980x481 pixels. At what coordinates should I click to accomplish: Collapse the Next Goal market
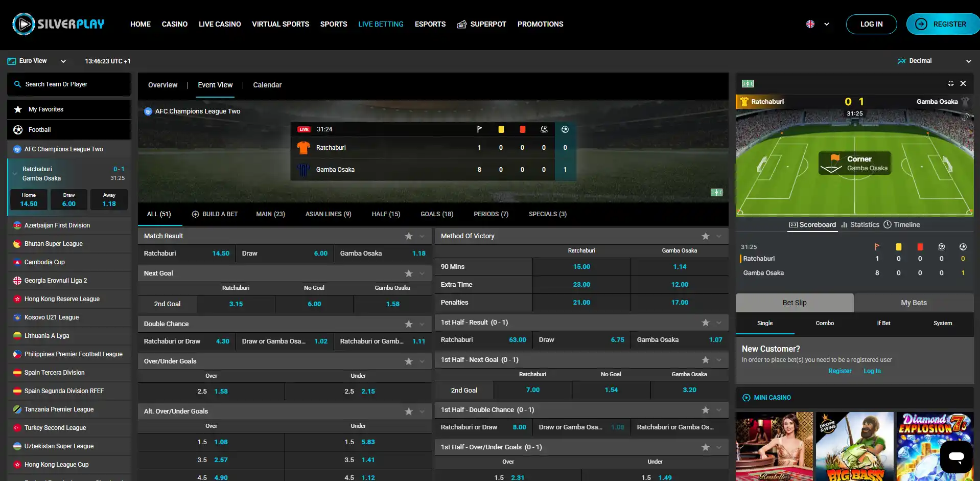click(x=422, y=273)
